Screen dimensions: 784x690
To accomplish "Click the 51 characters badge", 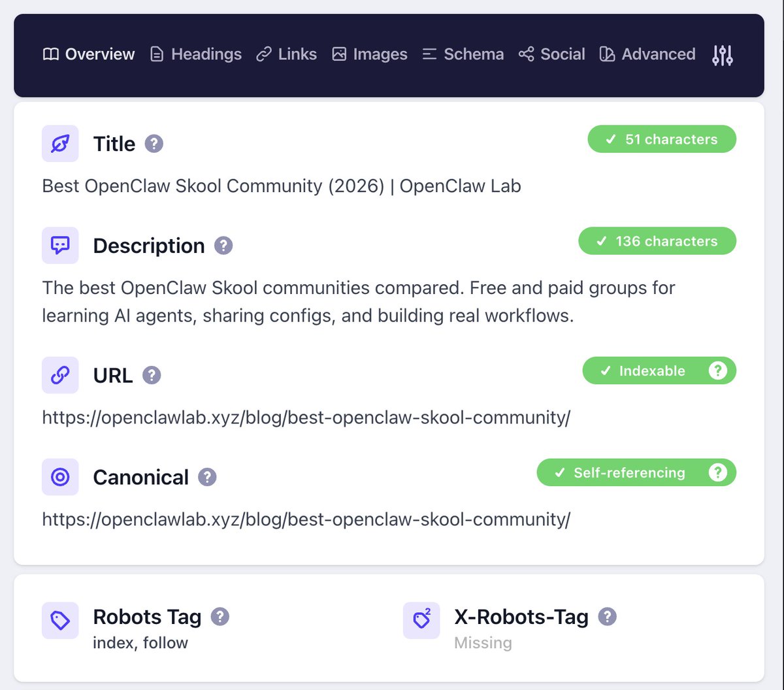I will click(662, 139).
